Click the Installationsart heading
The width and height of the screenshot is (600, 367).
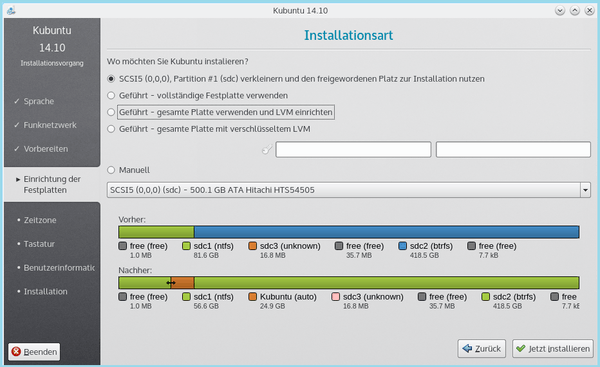(x=348, y=35)
